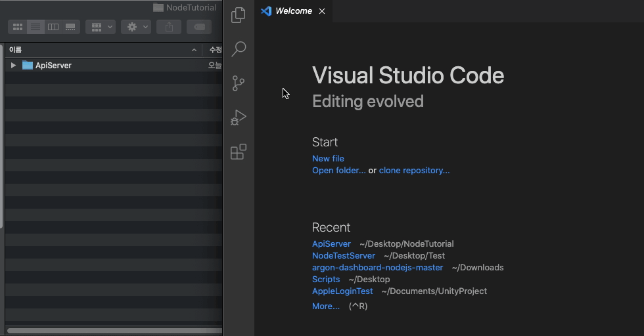644x336 pixels.
Task: Click the More... recent link
Action: [326, 306]
